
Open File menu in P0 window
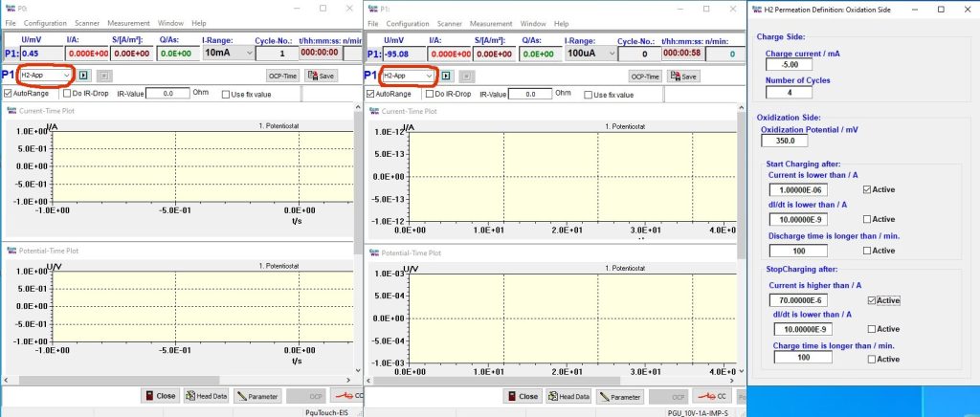(11, 23)
